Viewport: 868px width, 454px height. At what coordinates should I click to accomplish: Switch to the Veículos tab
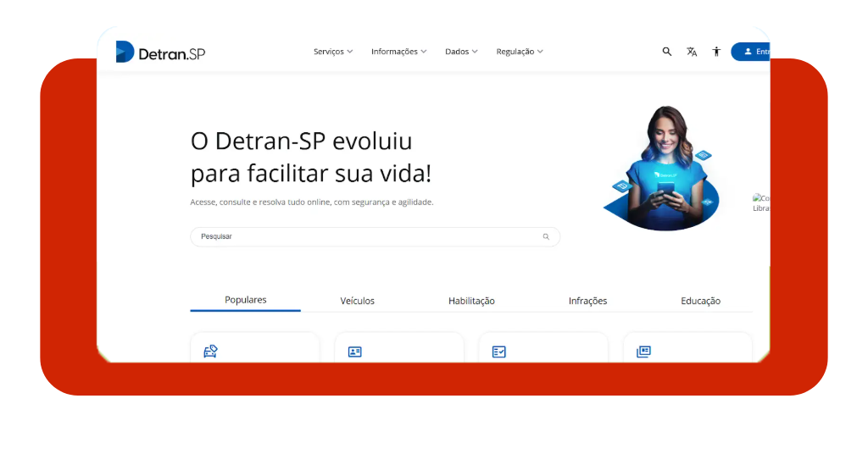pyautogui.click(x=357, y=301)
